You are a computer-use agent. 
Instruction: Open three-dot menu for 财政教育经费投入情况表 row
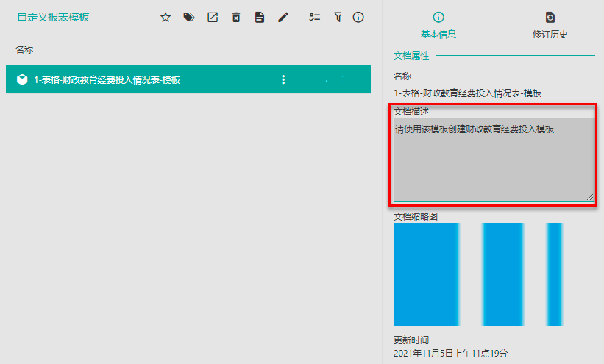(x=283, y=79)
